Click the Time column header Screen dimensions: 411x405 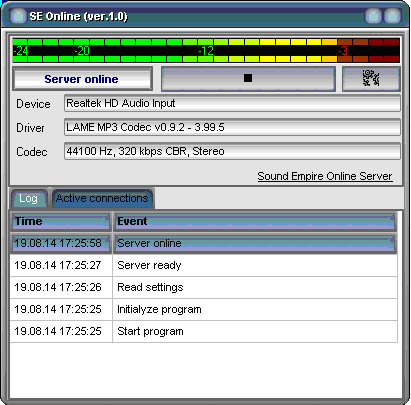tap(61, 221)
